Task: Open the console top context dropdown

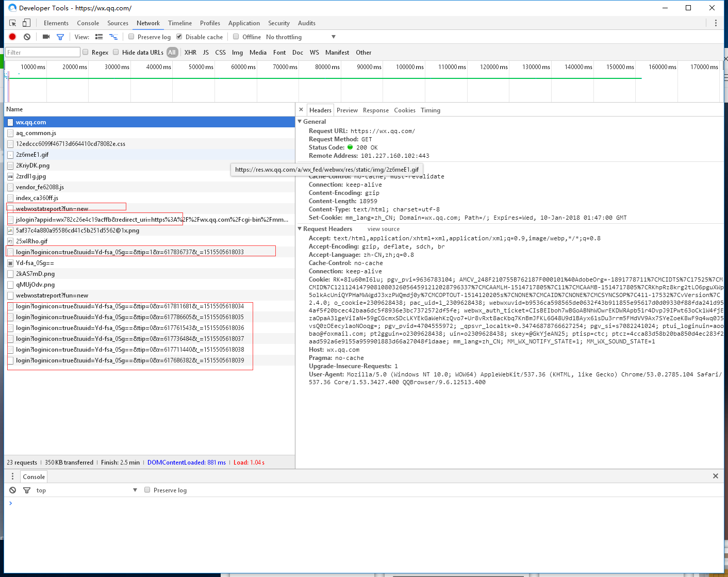Action: click(87, 490)
